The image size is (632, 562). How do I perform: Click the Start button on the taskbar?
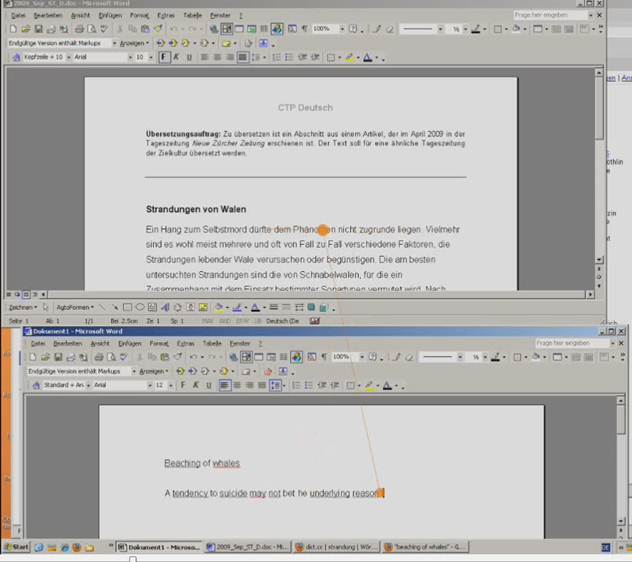pos(16,547)
